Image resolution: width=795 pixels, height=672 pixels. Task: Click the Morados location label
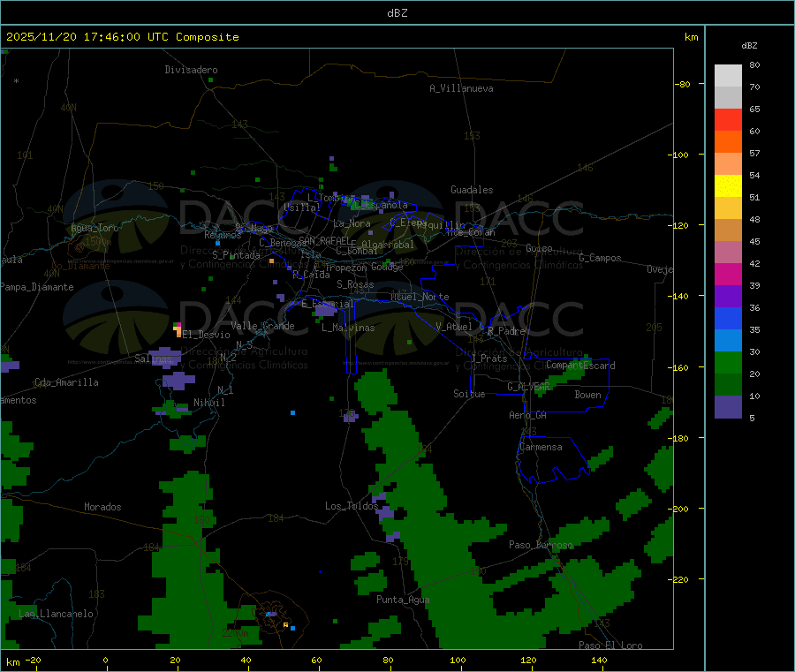(102, 507)
